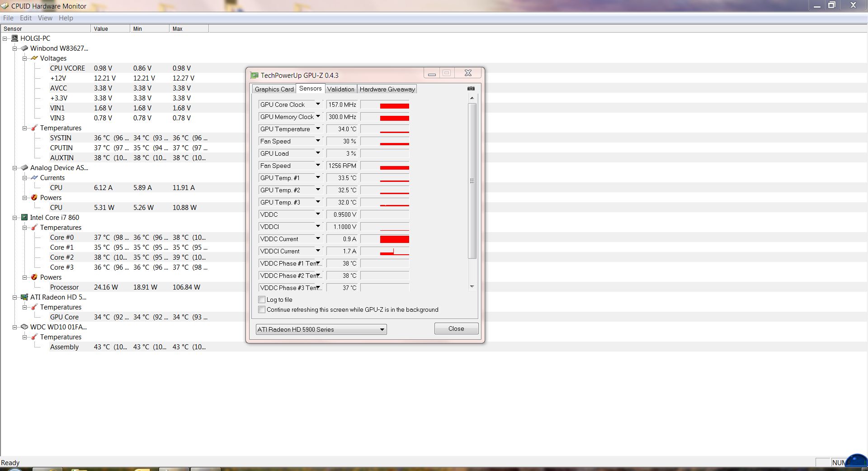Collapse the WDC WD10 tree node
This screenshot has height=471, width=868.
click(14, 327)
